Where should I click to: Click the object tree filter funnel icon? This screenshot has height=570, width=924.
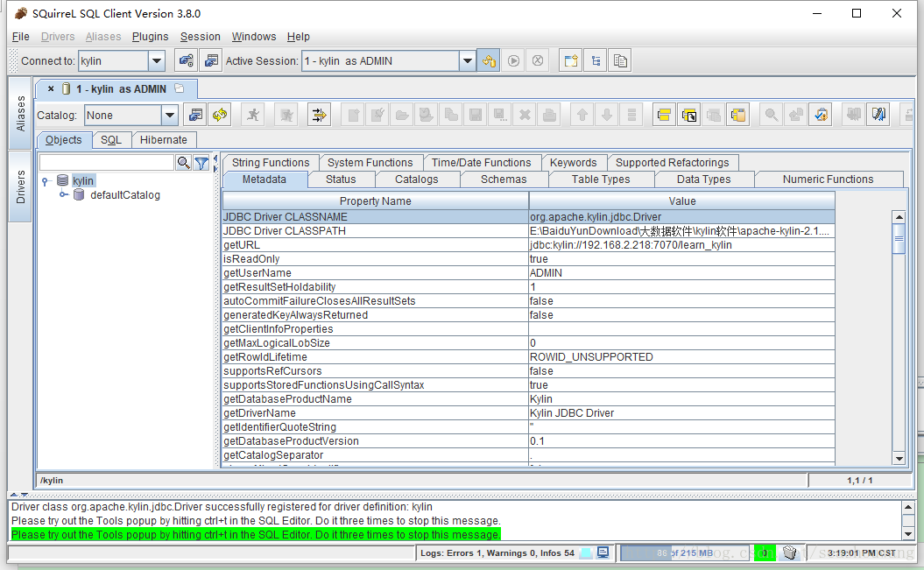coord(201,163)
